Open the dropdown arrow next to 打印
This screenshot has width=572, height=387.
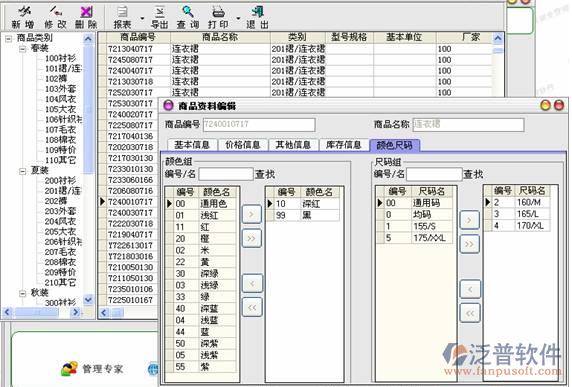tap(239, 18)
